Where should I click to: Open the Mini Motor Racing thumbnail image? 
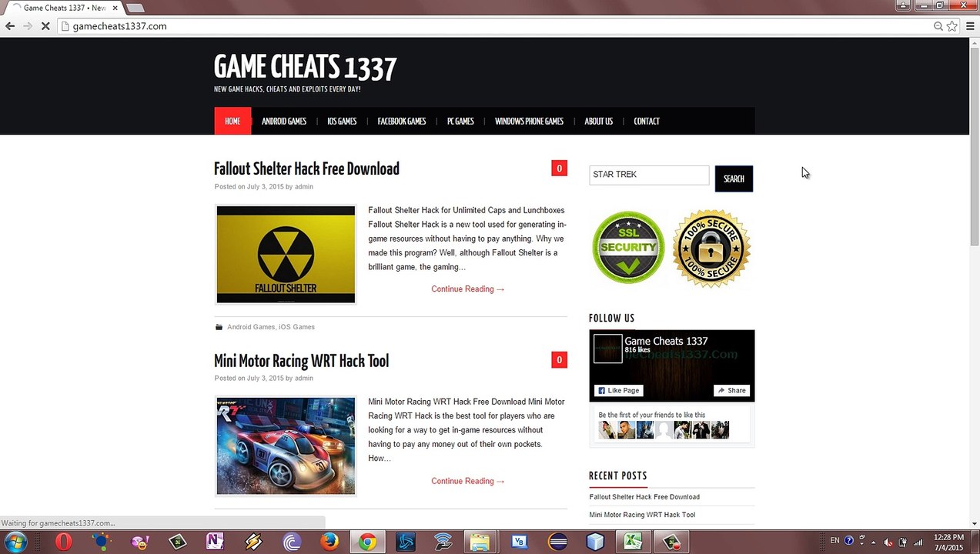point(286,446)
